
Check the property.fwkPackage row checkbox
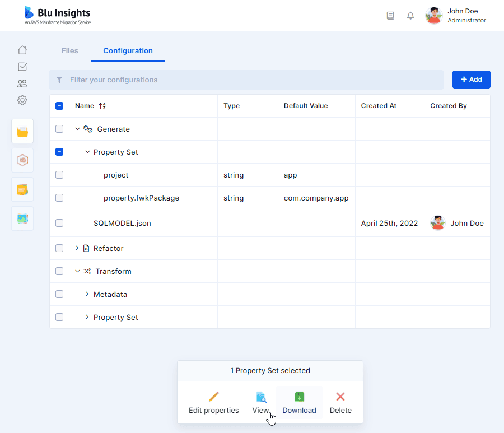coord(59,198)
